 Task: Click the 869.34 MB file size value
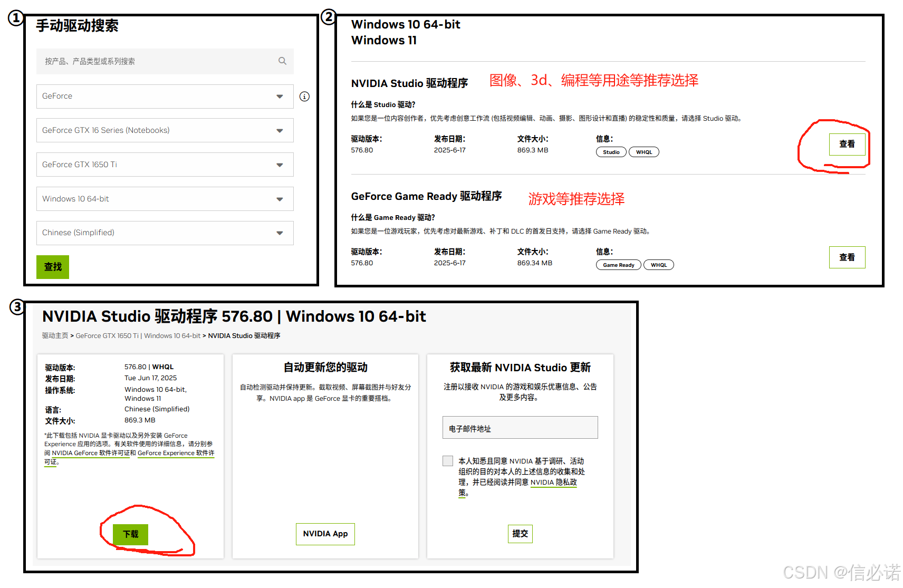[535, 263]
